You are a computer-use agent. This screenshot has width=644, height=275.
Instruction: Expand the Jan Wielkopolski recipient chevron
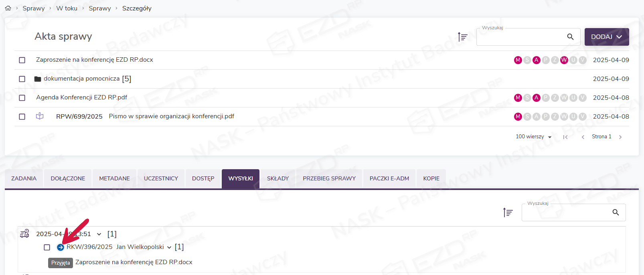pyautogui.click(x=169, y=247)
